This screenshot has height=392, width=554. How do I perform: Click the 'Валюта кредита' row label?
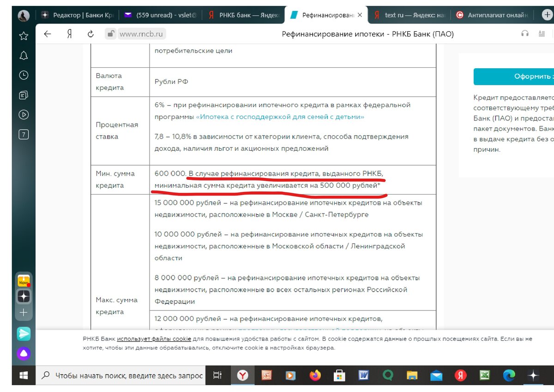[x=109, y=82]
